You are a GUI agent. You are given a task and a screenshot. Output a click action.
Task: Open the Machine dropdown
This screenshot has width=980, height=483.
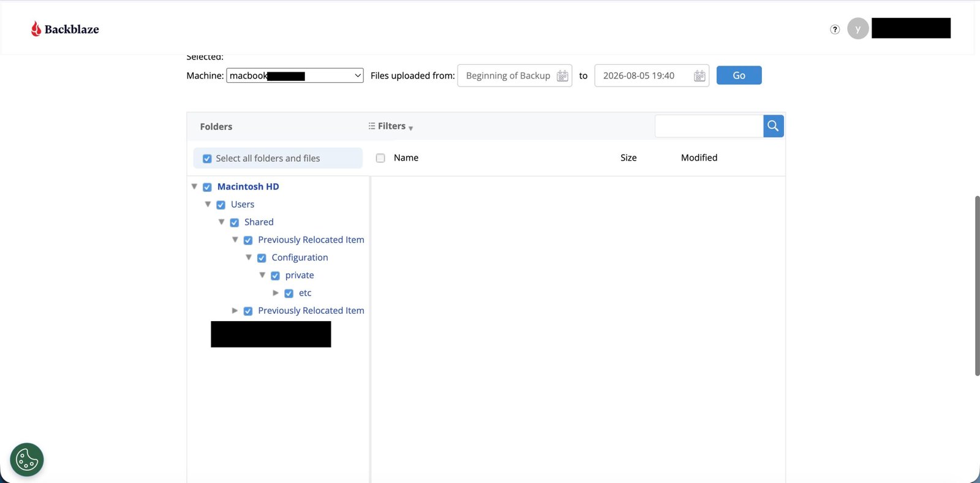pos(295,75)
